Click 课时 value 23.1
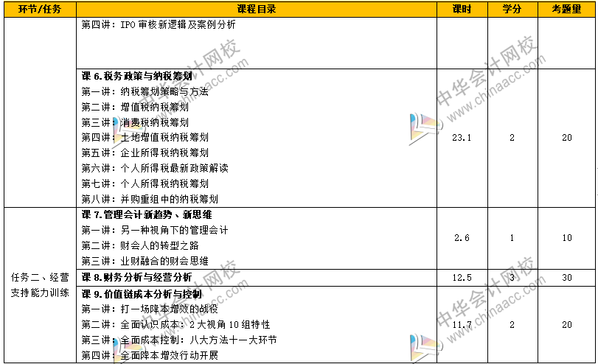This screenshot has width=598, height=364. point(462,138)
